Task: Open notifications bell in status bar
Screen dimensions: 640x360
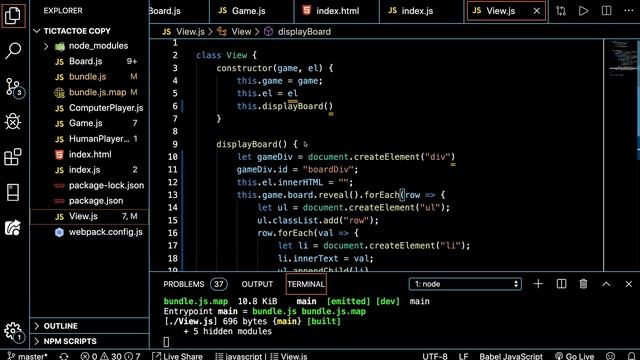Action: [x=631, y=356]
